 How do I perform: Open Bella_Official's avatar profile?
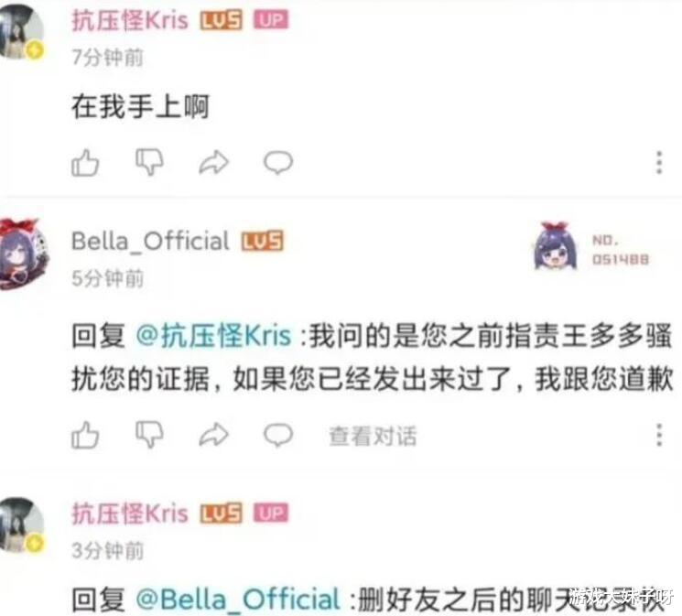coord(23,254)
